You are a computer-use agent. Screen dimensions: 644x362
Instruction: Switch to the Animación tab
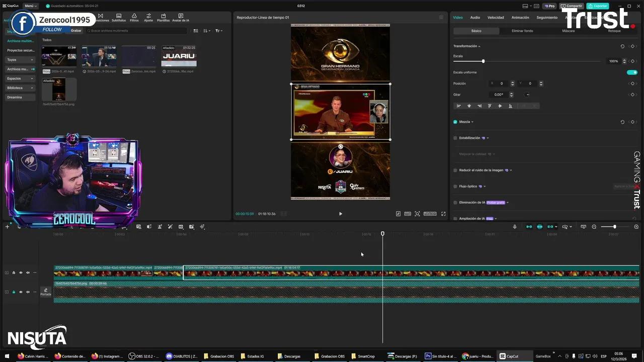point(520,18)
